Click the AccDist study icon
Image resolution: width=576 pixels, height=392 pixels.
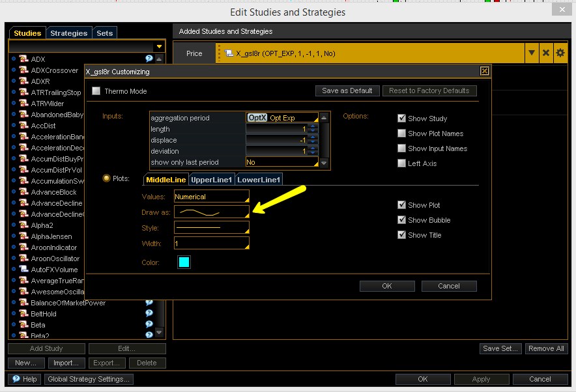point(24,125)
